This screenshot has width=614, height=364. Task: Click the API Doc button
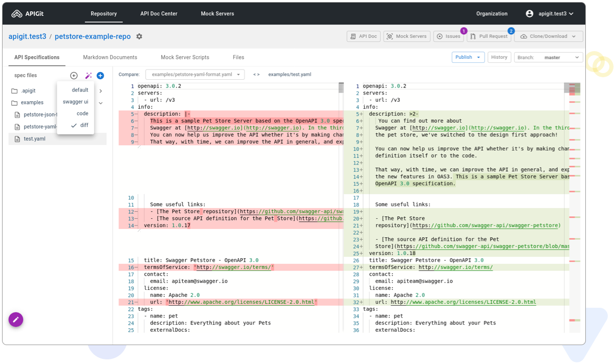[x=363, y=36]
